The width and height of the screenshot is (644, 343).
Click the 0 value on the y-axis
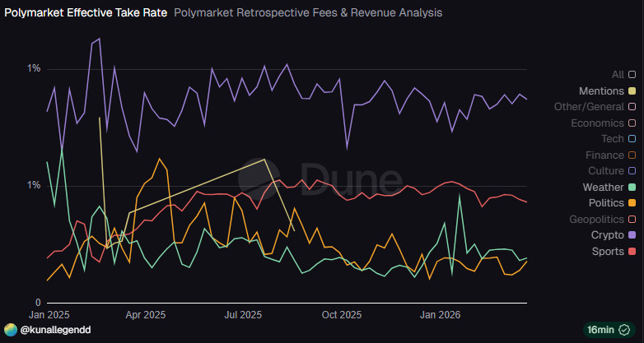tap(38, 303)
